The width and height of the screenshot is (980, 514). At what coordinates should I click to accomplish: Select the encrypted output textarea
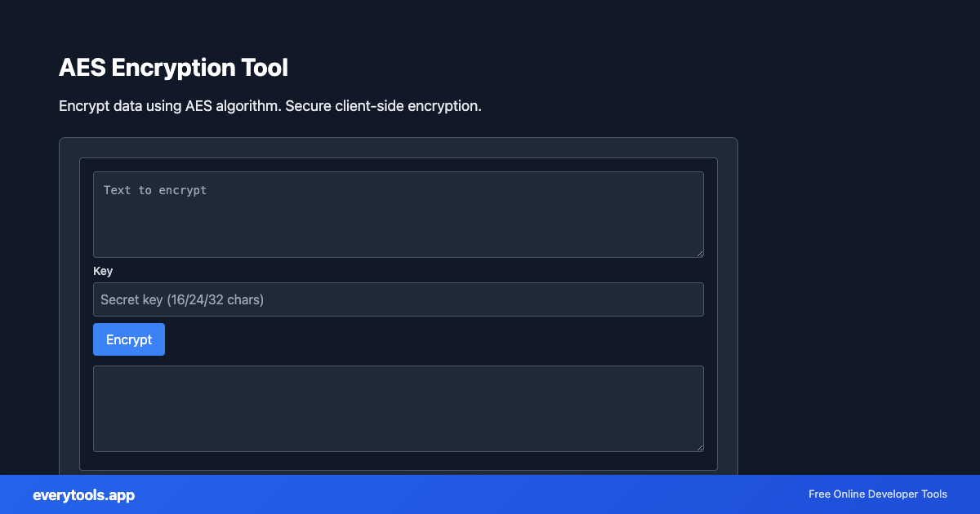click(x=399, y=408)
